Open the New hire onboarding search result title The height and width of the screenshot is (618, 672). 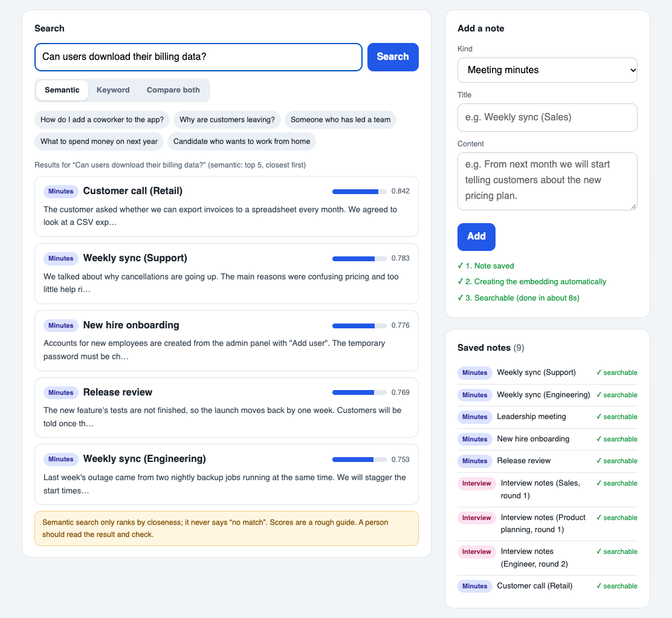131,325
